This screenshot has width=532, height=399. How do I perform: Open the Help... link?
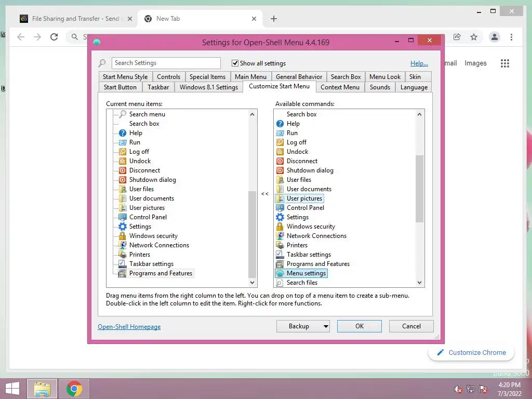click(x=419, y=63)
